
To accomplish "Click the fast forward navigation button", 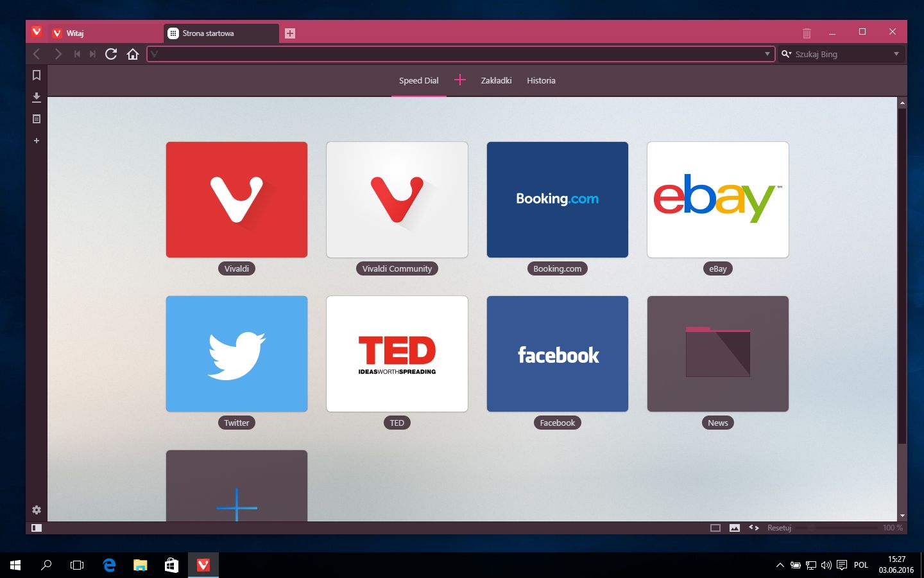I will coord(92,54).
